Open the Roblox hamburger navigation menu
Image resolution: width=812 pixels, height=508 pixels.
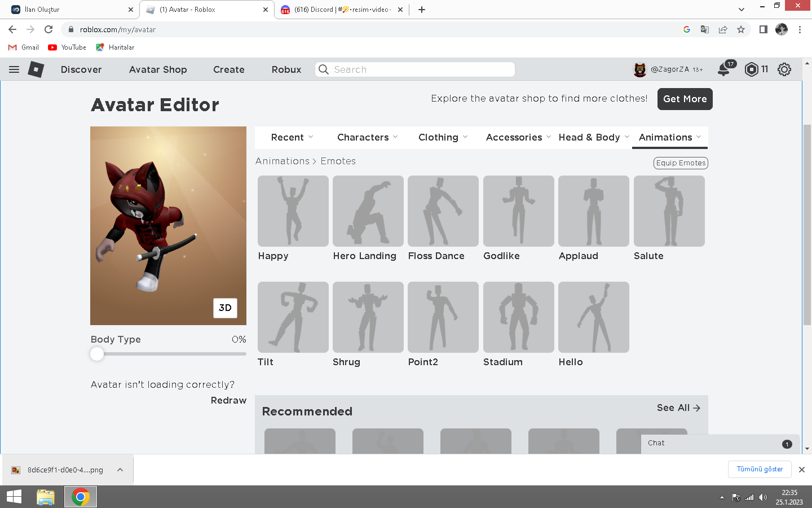click(14, 69)
